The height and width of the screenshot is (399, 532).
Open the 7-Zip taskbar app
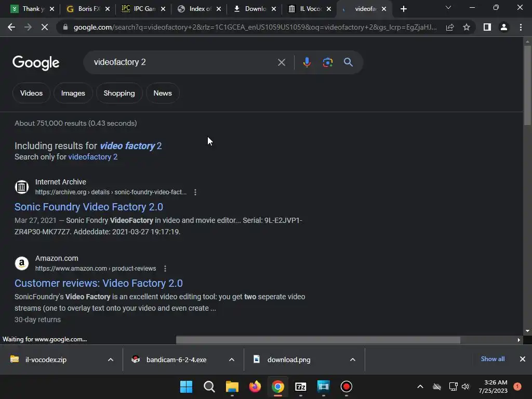pos(301,387)
